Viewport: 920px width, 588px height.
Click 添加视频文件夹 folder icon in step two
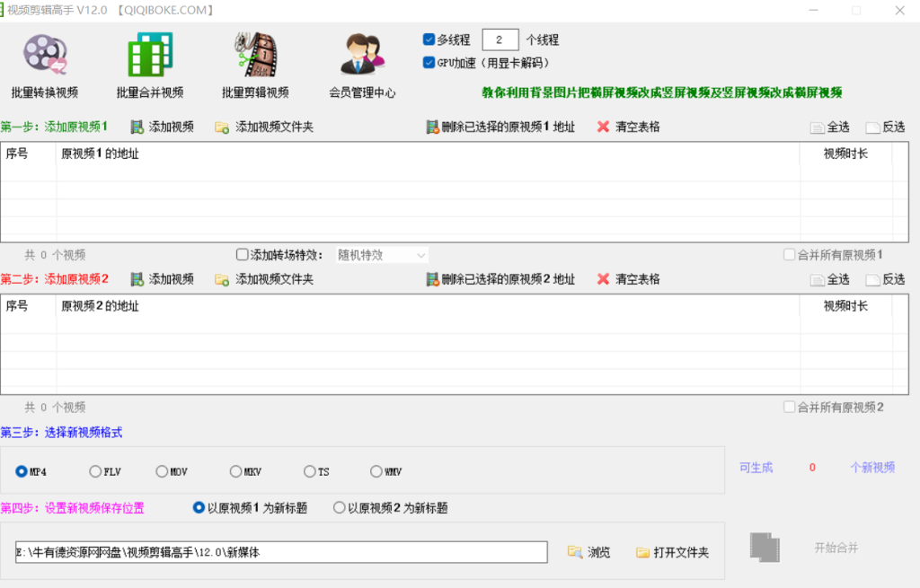(x=222, y=280)
